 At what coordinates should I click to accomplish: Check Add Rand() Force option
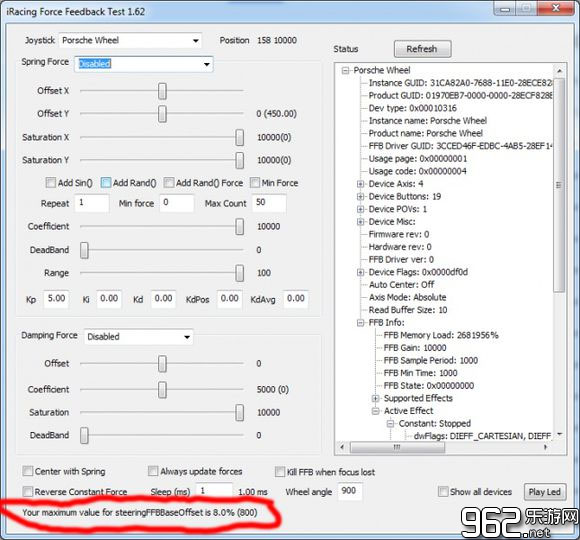169,183
